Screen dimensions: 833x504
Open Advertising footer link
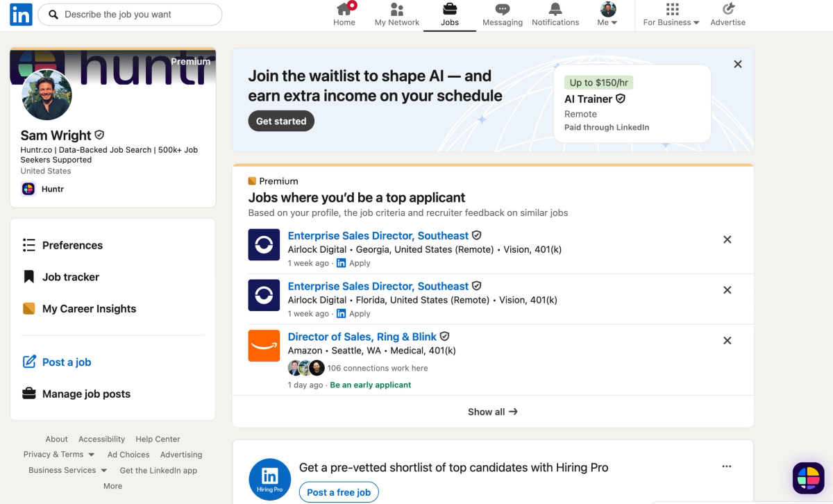click(181, 455)
